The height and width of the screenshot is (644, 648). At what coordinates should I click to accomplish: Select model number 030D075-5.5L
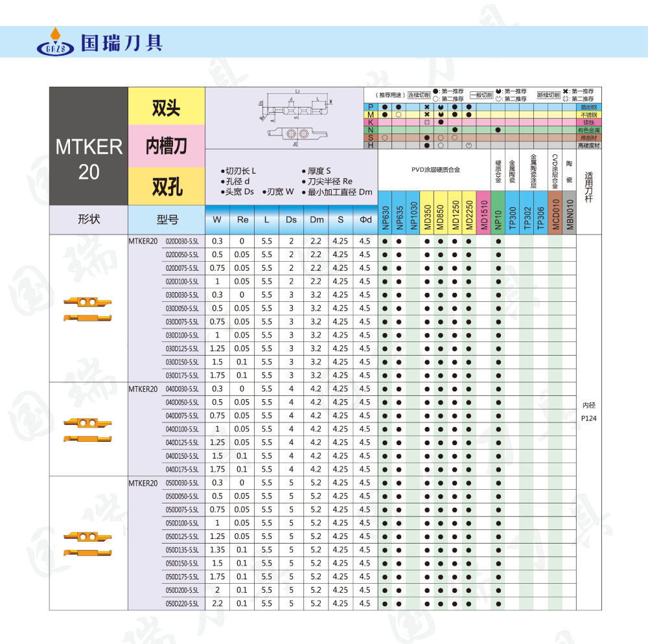[182, 322]
